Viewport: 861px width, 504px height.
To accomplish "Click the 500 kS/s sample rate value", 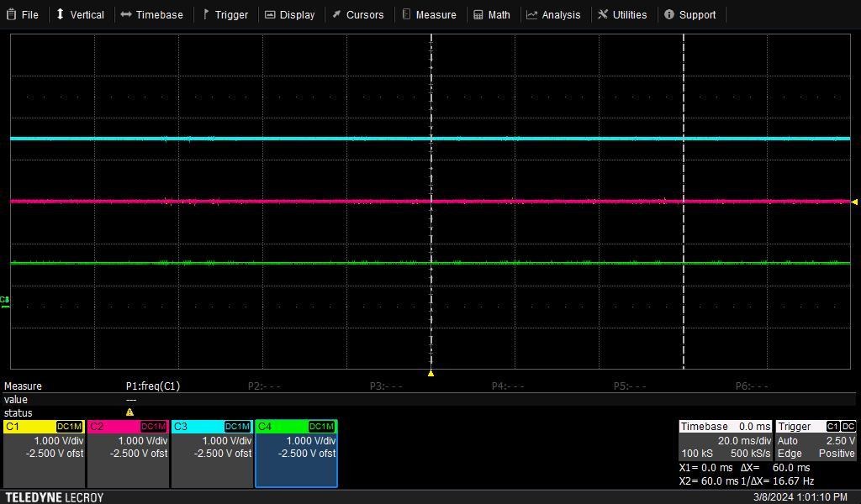I will (750, 454).
